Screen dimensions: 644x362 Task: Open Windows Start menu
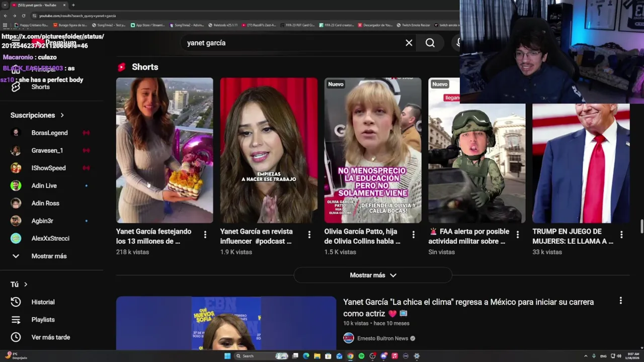[227, 356]
